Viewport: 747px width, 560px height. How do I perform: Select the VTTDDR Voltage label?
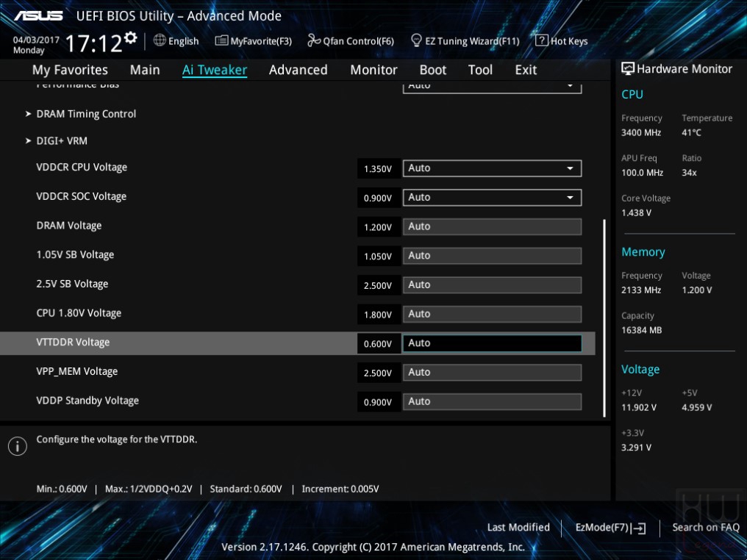73,342
